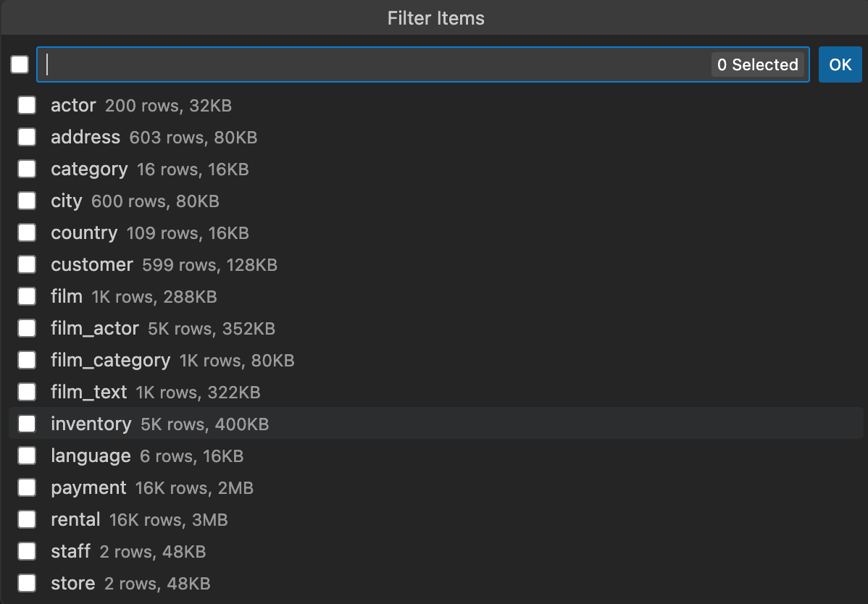
Task: Check the customer table checkbox
Action: pyautogui.click(x=27, y=264)
